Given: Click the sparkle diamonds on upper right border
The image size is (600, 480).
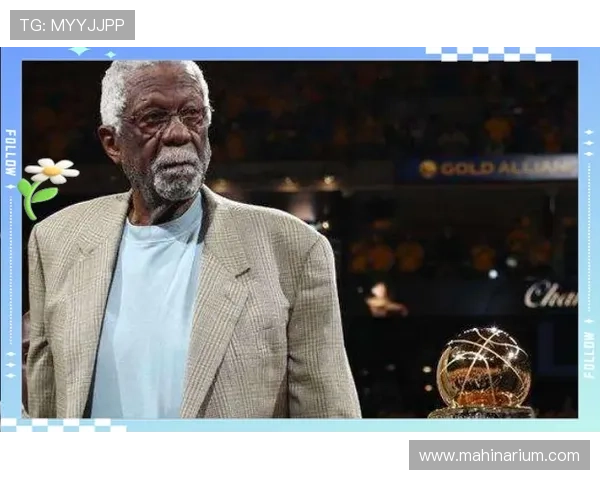Looking at the screenshot, I should point(589,143).
